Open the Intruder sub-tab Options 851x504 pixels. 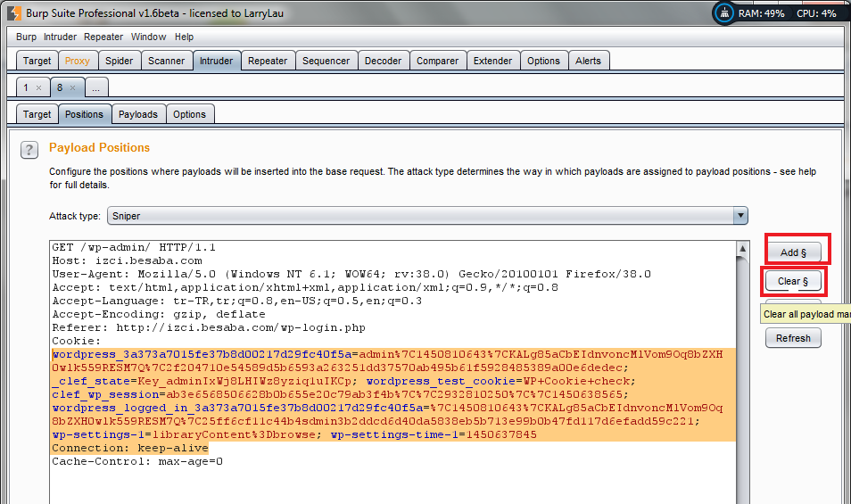pyautogui.click(x=189, y=114)
